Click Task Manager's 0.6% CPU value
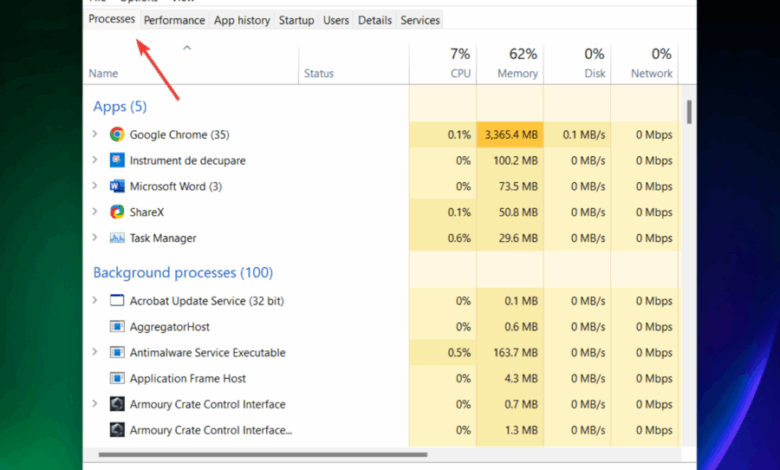Viewport: 780px width, 470px height. coord(459,238)
